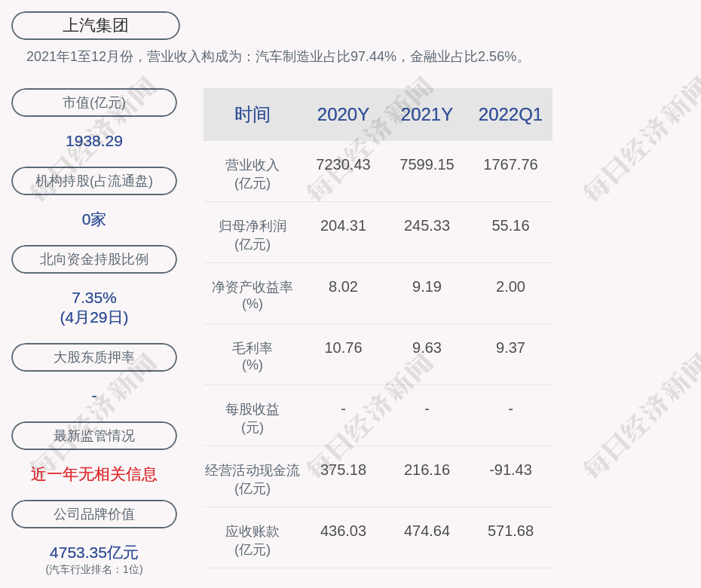This screenshot has width=701, height=588.
Task: Select cash flow value 375.18
Action: click(x=343, y=470)
